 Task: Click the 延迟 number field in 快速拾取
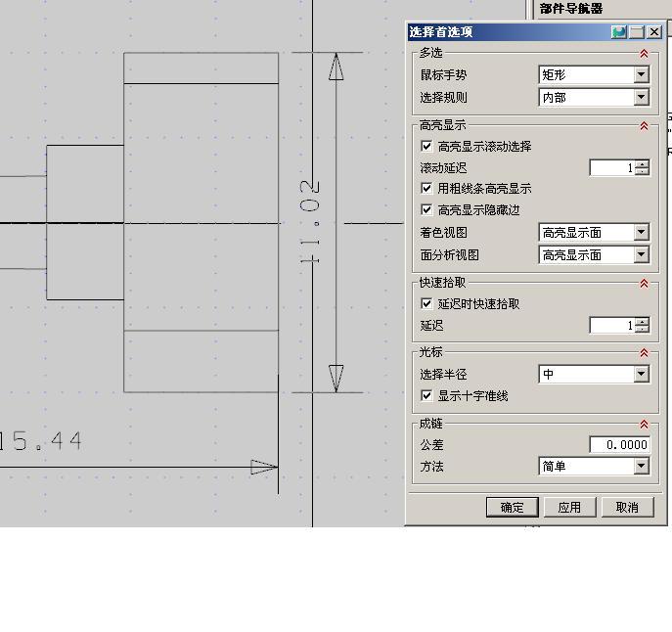[x=612, y=325]
